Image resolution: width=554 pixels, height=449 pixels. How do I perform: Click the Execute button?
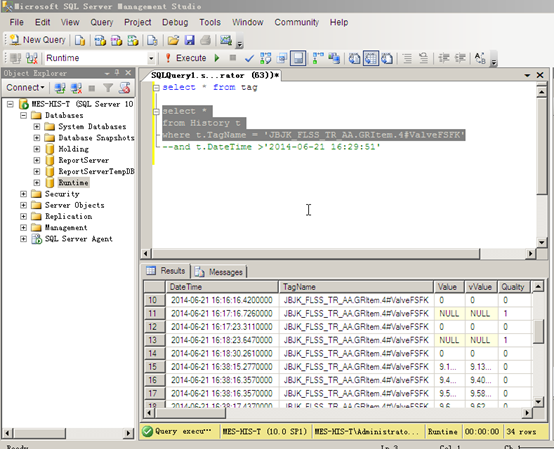point(186,58)
